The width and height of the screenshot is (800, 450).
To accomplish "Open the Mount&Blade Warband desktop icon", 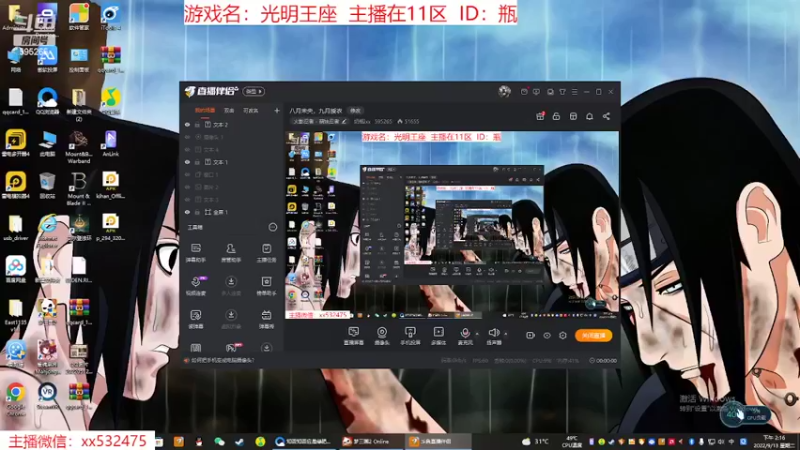I will pyautogui.click(x=79, y=147).
